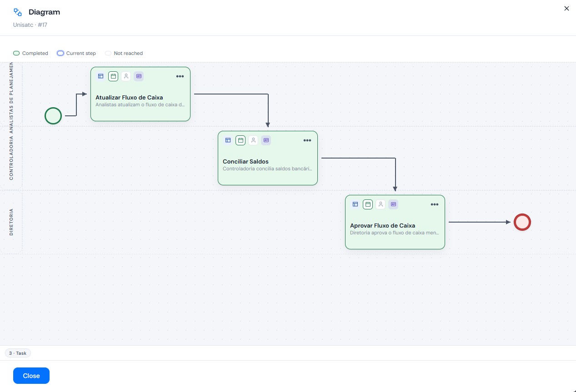Click the description 'Analistas atualizam o fluxo de caixa d...'
Screen dimensions: 576x392
[x=140, y=104]
